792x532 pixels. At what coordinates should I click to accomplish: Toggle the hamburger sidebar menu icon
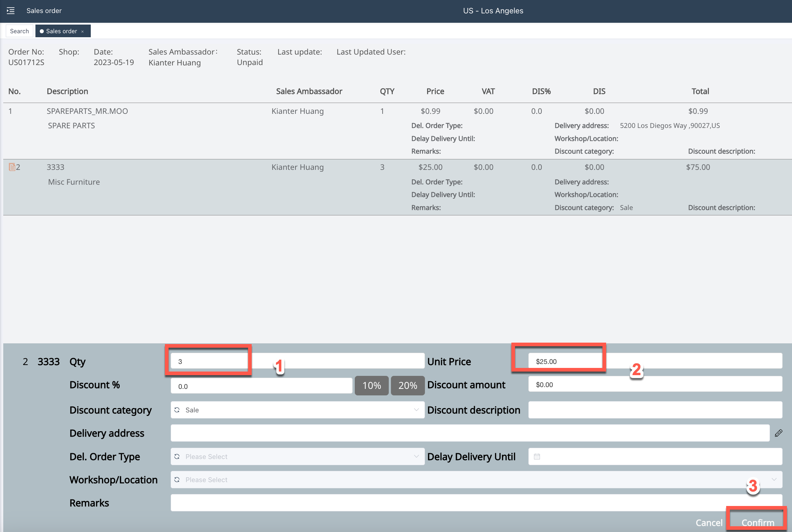tap(11, 11)
